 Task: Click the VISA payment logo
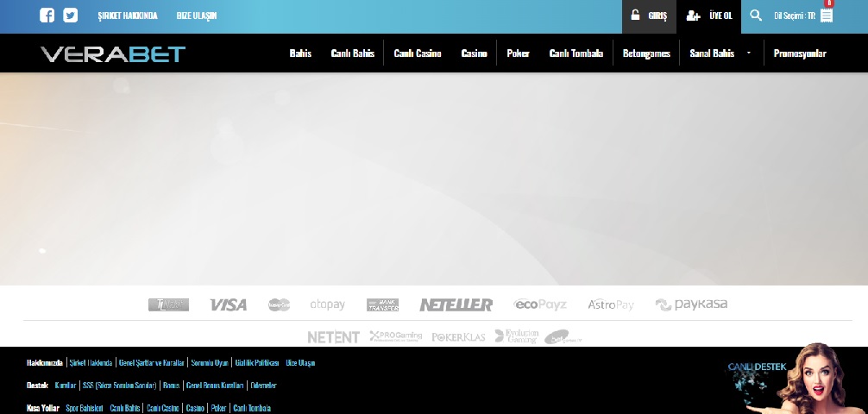(x=228, y=304)
